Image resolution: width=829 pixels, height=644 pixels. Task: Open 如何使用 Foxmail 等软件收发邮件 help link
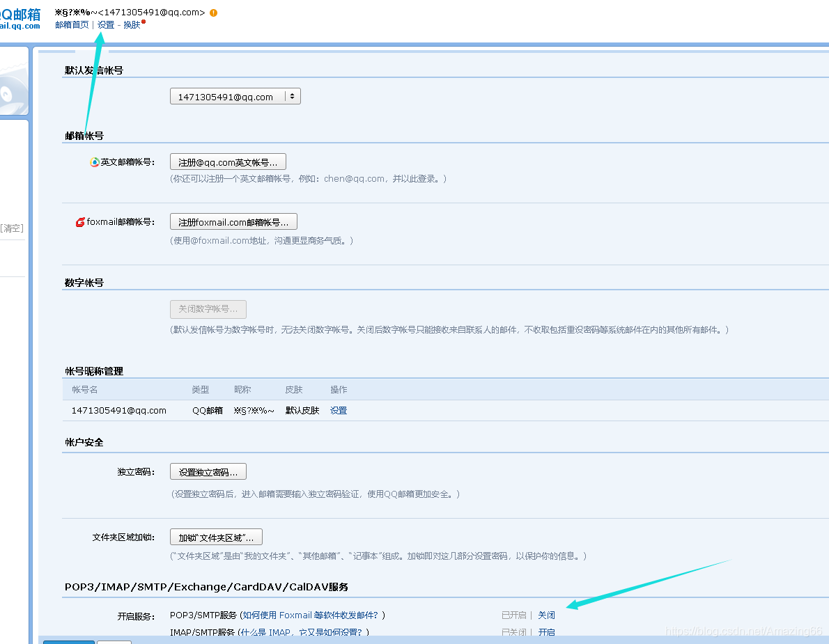(310, 615)
